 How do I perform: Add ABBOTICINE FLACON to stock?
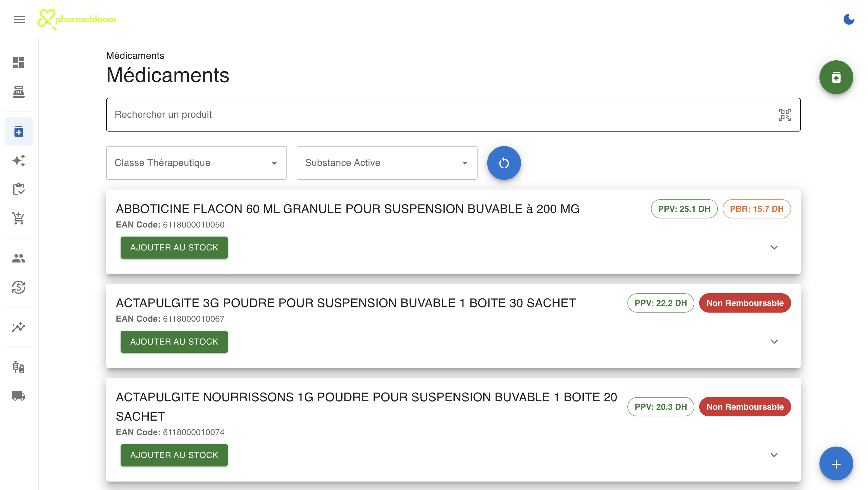(x=174, y=247)
